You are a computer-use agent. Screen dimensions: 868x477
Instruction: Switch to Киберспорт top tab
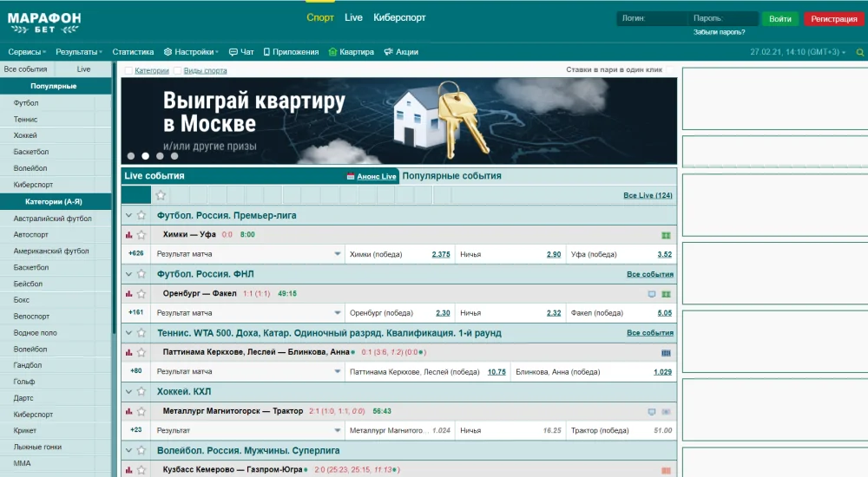(399, 17)
